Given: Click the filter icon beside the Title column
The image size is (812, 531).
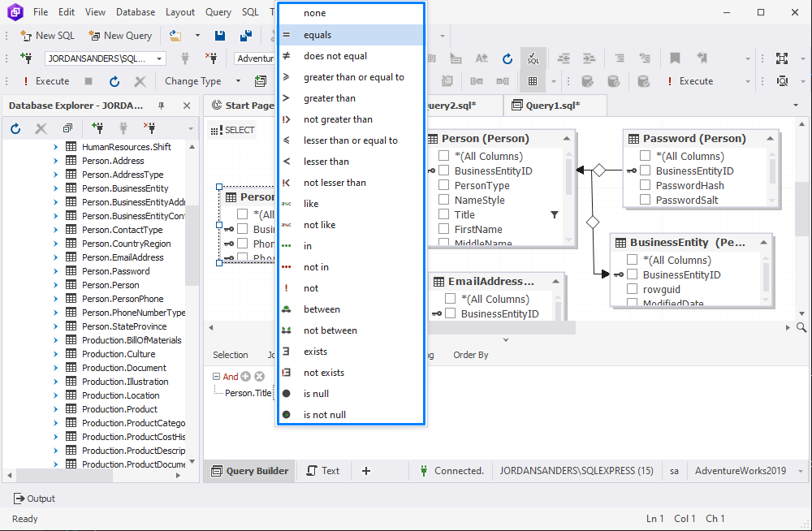Looking at the screenshot, I should click(555, 214).
